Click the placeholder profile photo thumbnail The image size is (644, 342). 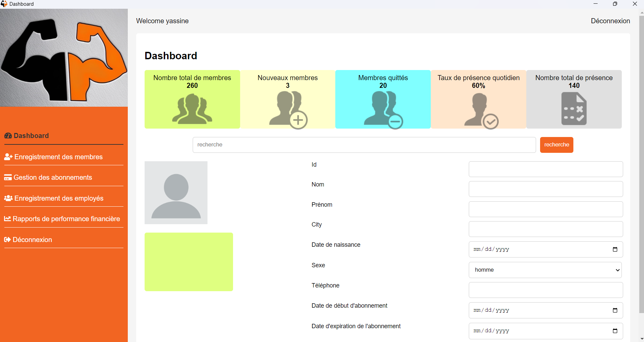[176, 193]
